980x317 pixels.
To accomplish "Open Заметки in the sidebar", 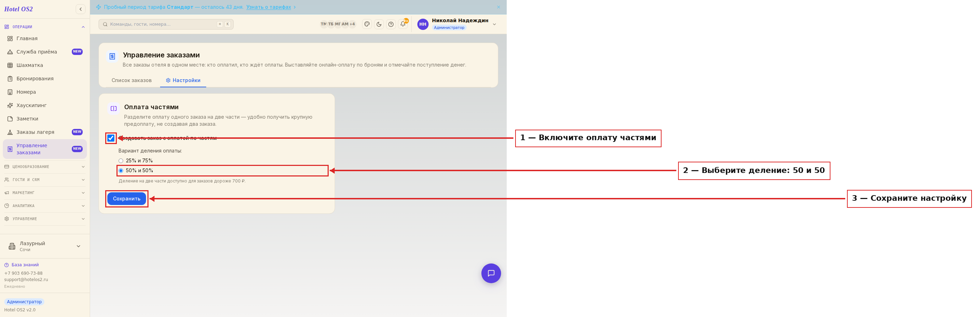I will pos(45,118).
